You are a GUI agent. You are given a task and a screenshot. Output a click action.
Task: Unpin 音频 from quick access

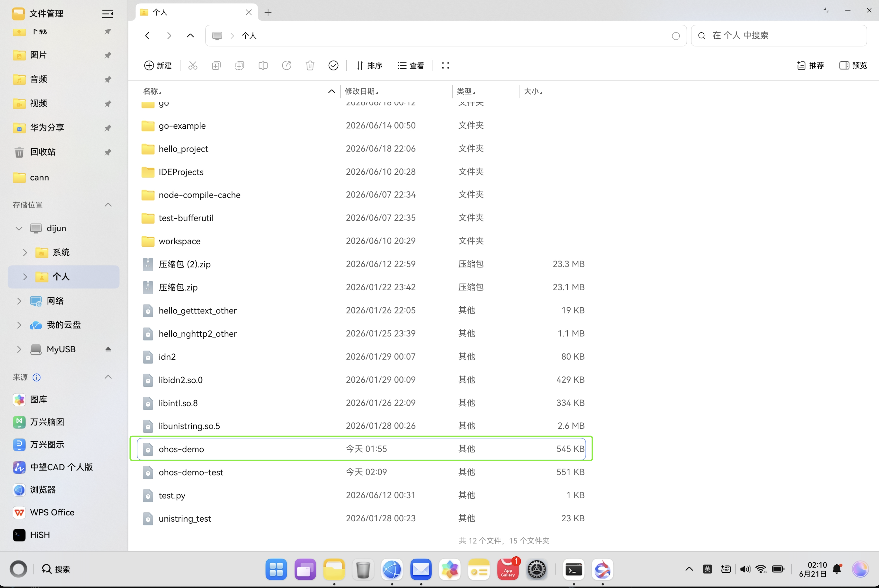click(108, 79)
